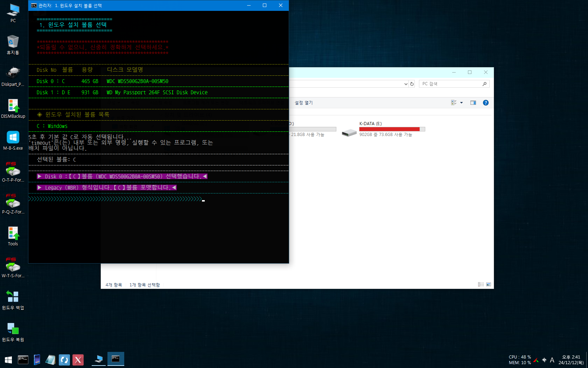
Task: Toggle the IME language indicator A
Action: [x=552, y=360]
